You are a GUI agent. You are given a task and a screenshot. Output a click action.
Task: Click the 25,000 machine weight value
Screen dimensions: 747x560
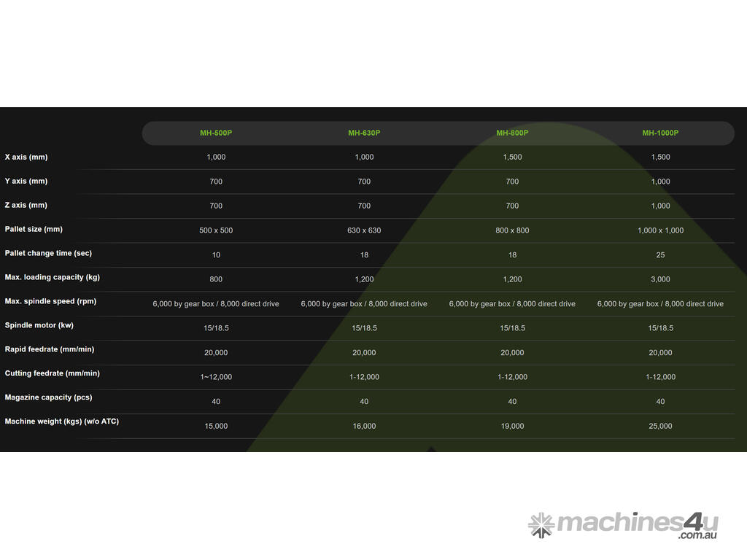pyautogui.click(x=660, y=427)
